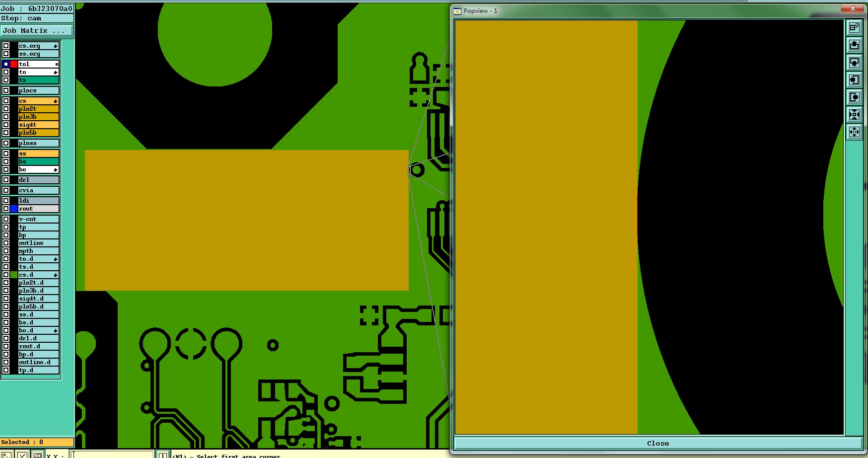Click the small marker icon on the to1 row

[57, 64]
